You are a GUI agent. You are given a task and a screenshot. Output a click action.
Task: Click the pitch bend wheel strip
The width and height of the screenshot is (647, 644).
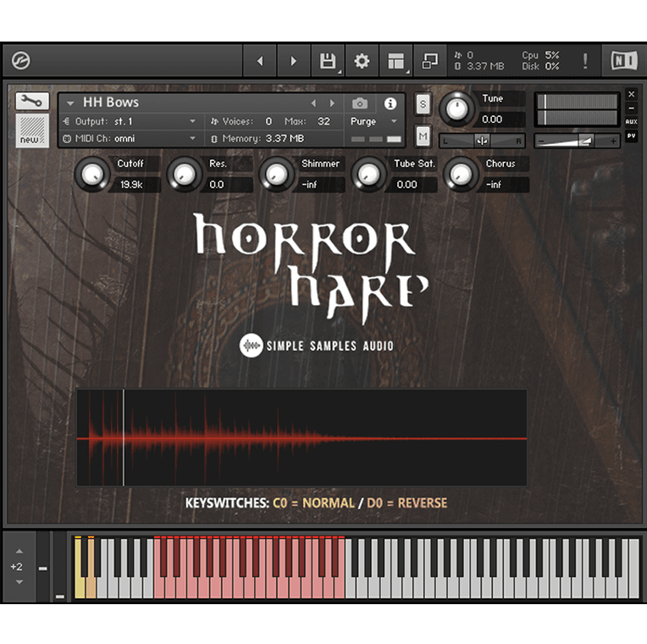tap(43, 566)
